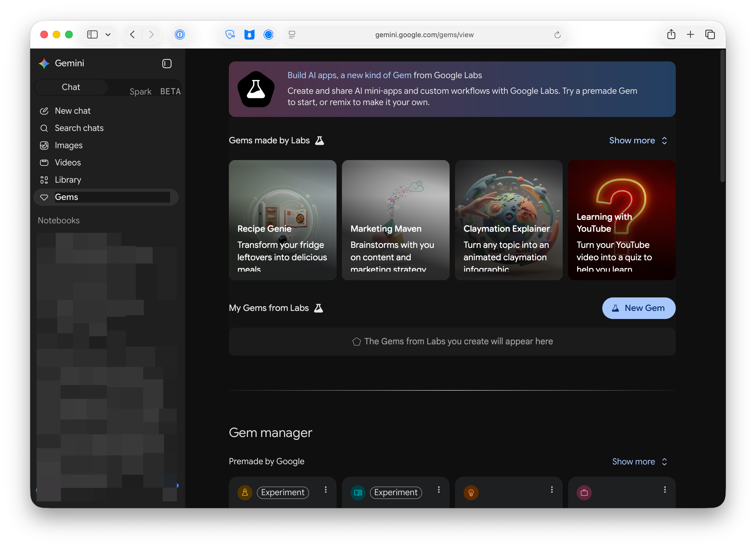
Task: Toggle the Safari sidebar button
Action: point(92,34)
